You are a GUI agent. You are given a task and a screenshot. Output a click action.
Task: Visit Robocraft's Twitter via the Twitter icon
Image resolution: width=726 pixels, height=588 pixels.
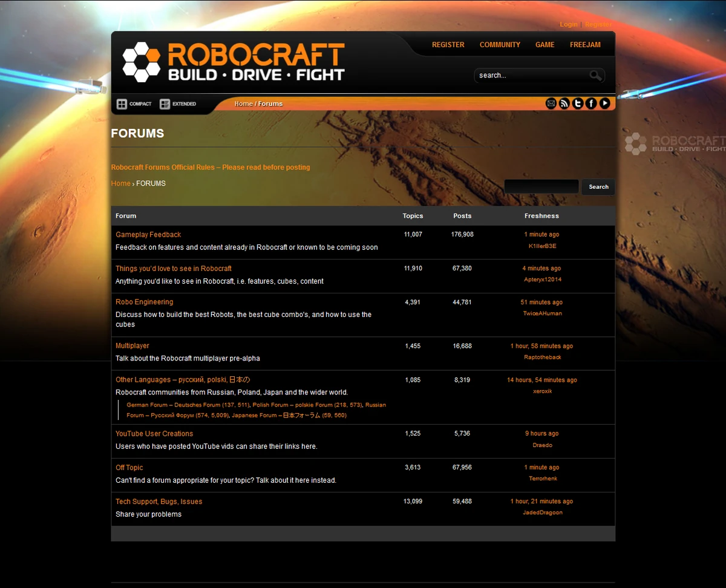point(578,103)
